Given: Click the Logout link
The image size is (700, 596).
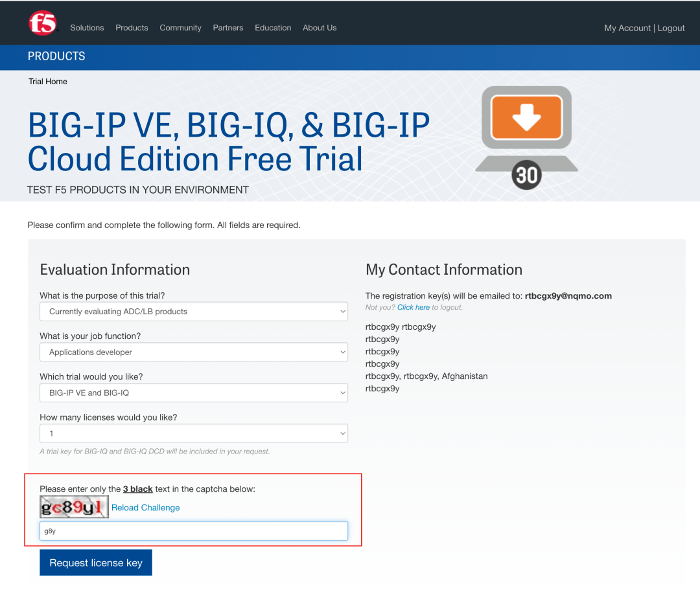Looking at the screenshot, I should [x=671, y=28].
